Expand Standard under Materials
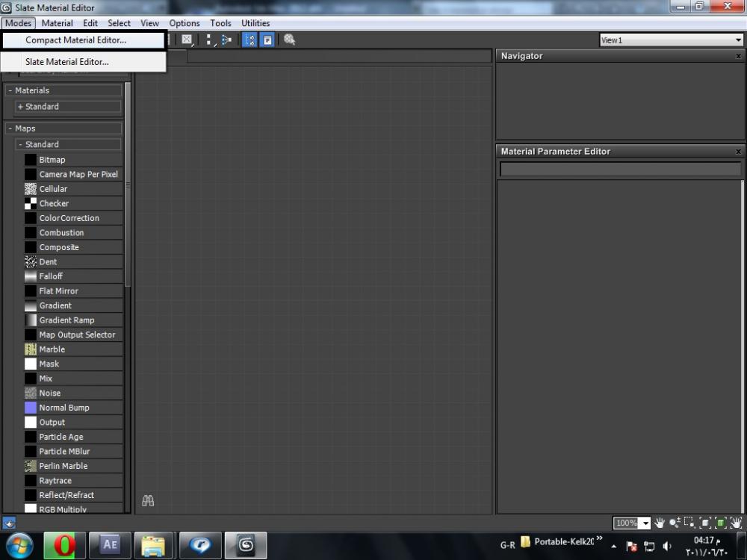747x560 pixels. [x=20, y=107]
